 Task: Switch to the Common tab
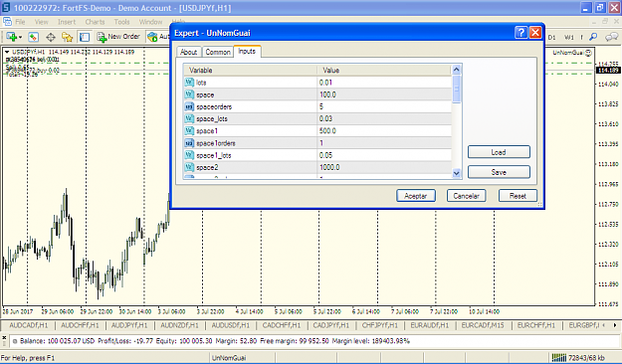pyautogui.click(x=218, y=52)
